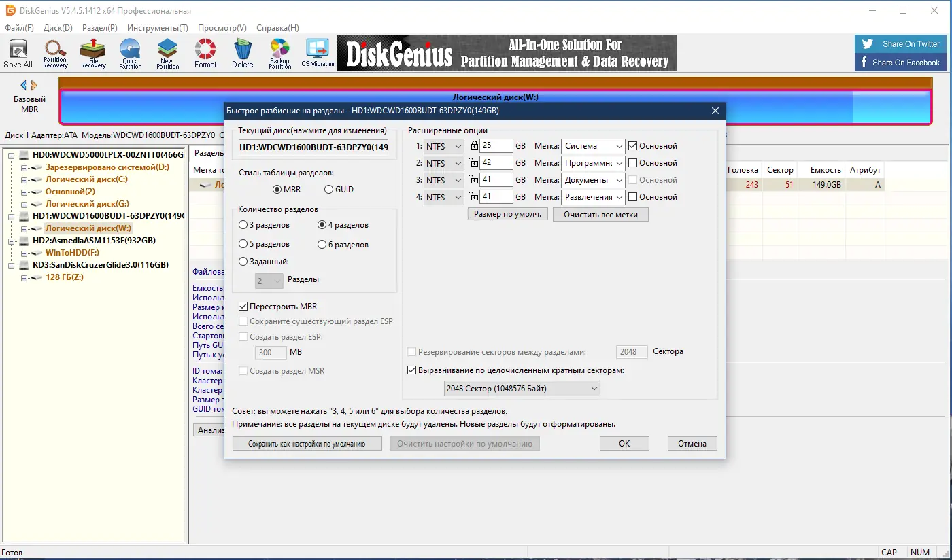952x560 pixels.
Task: Open the 2048 Сектор alignment dropdown
Action: (x=522, y=389)
